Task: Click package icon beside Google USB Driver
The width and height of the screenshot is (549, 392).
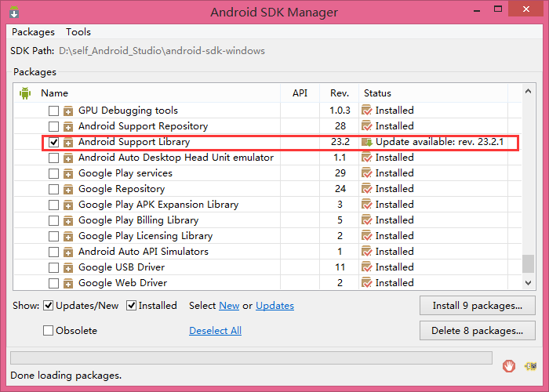Action: pos(68,267)
